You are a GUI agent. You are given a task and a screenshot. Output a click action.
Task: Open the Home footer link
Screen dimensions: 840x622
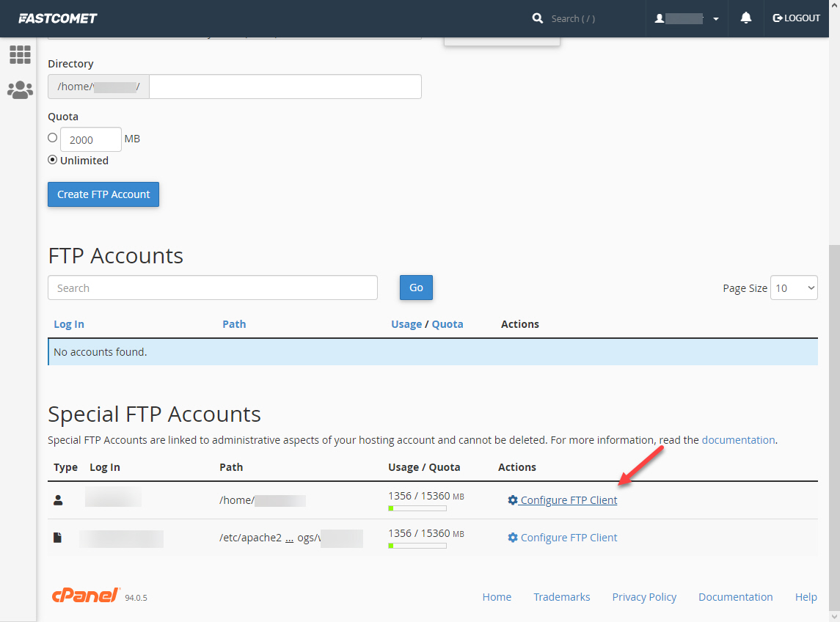pos(497,597)
